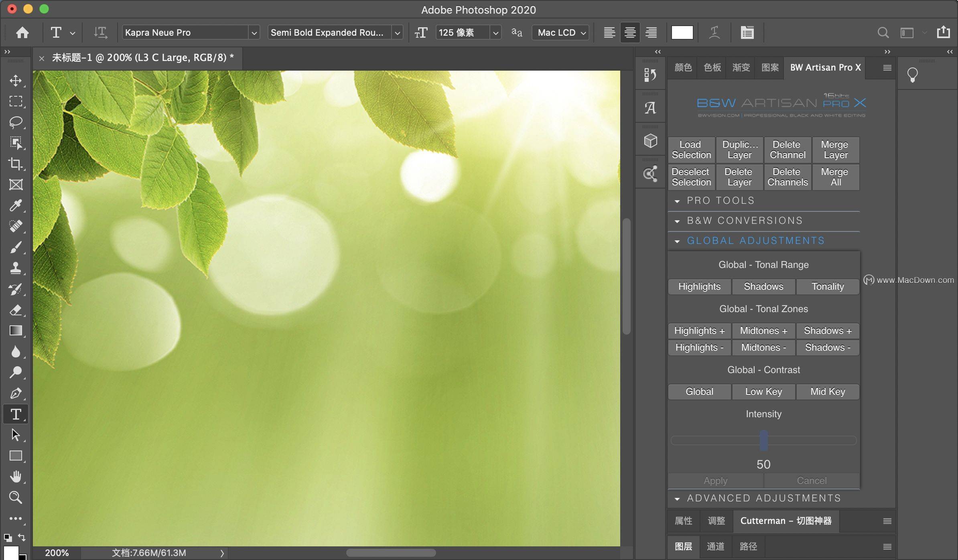The width and height of the screenshot is (958, 560).
Task: Switch to the 图案 tab
Action: tap(770, 67)
